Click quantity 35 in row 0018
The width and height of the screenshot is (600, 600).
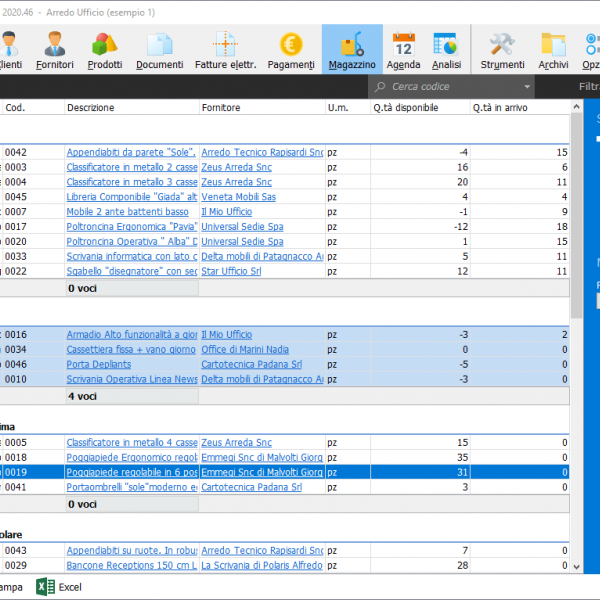tap(463, 458)
